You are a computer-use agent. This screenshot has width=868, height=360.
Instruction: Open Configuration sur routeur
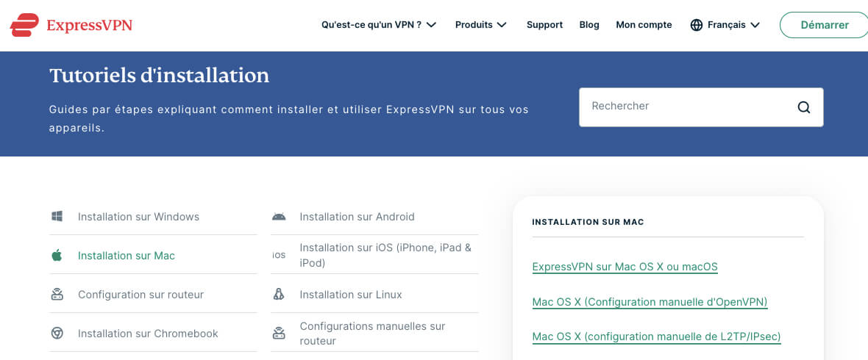(x=140, y=295)
